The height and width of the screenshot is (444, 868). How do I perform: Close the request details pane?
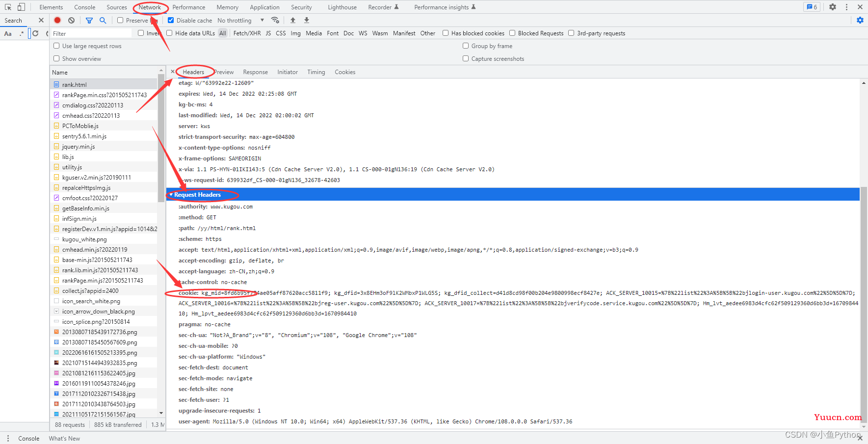(x=173, y=72)
